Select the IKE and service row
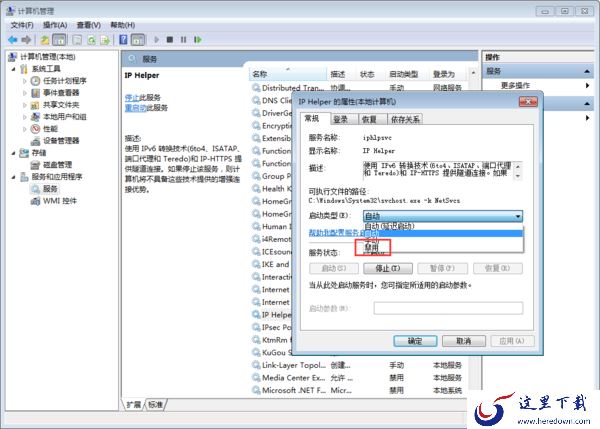 (271, 264)
